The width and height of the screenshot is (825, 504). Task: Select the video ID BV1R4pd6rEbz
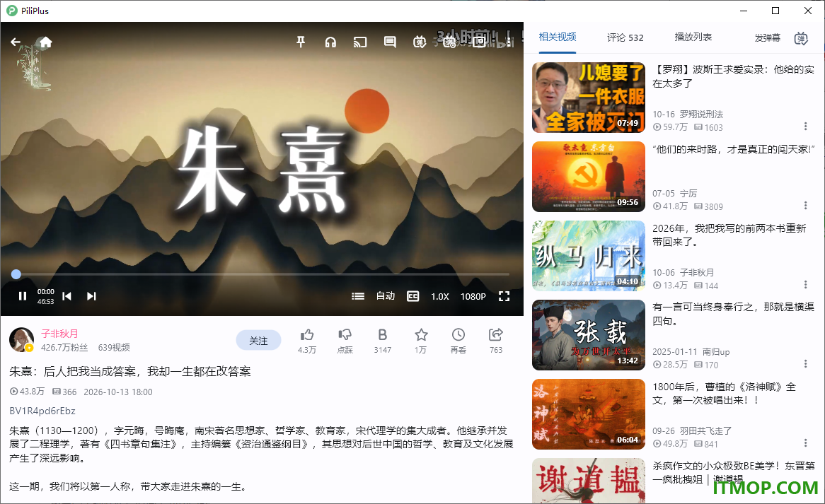point(42,411)
